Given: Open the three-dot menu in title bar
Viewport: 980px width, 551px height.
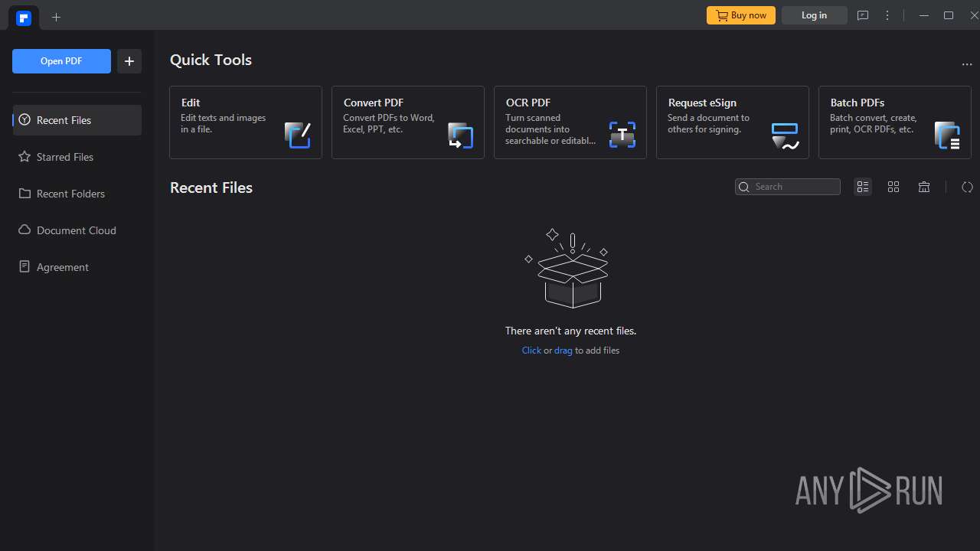Looking at the screenshot, I should [x=887, y=15].
